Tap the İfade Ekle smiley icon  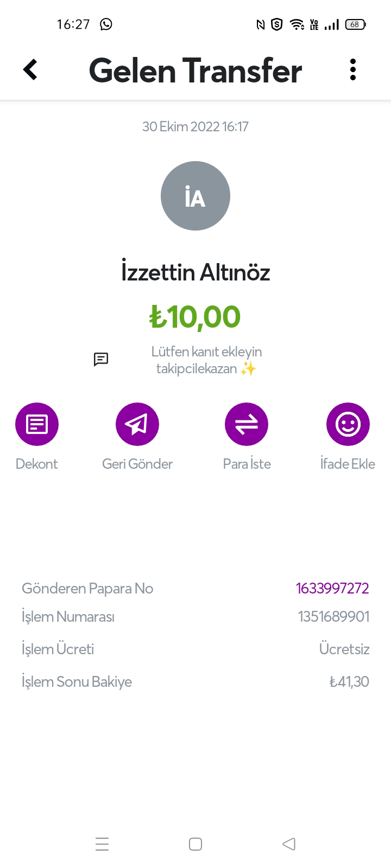click(348, 424)
